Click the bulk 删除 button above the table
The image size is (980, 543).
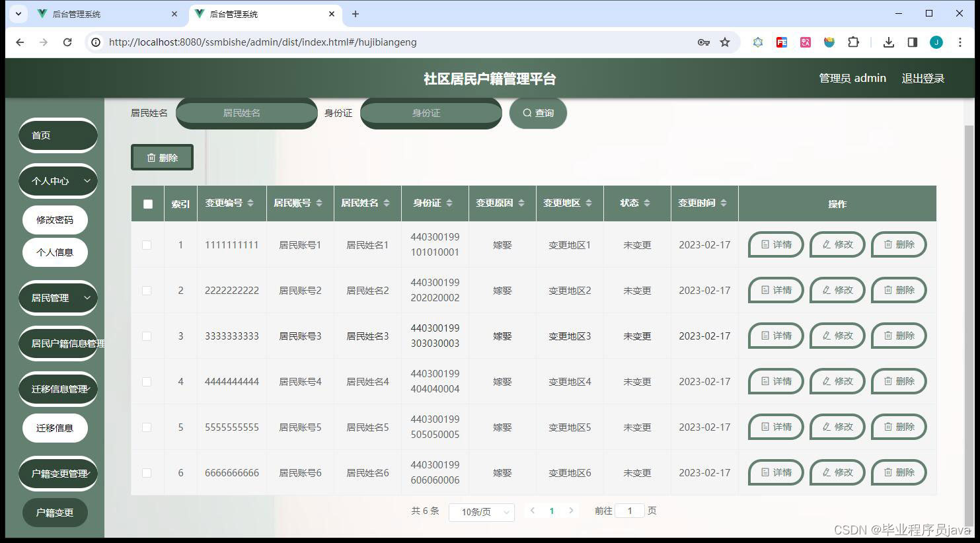coord(162,157)
